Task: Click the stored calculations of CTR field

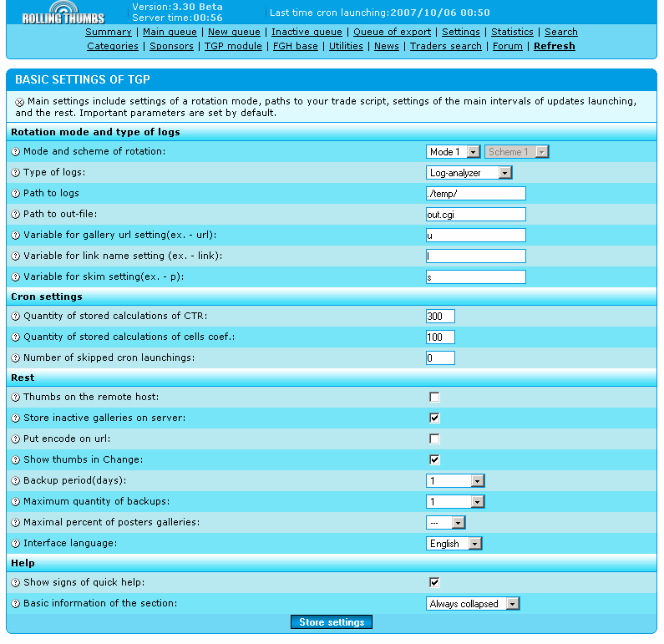Action: tap(440, 317)
